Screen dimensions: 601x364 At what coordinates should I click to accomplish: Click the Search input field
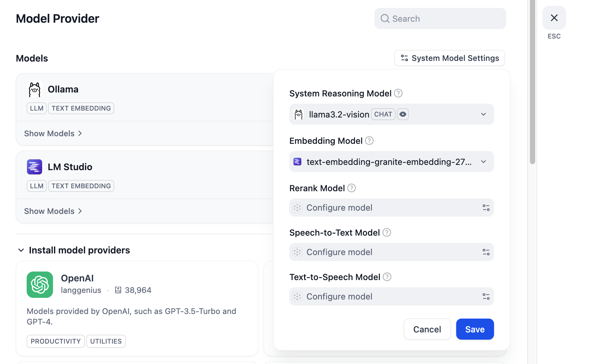tap(440, 19)
